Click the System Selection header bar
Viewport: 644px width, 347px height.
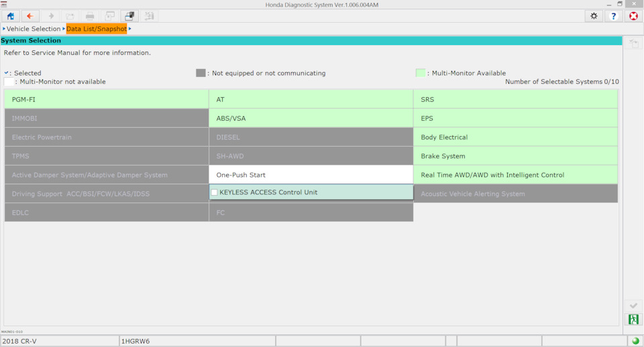(311, 41)
